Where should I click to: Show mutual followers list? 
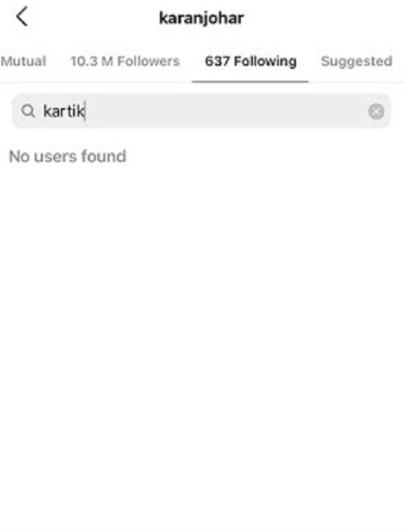[x=23, y=61]
